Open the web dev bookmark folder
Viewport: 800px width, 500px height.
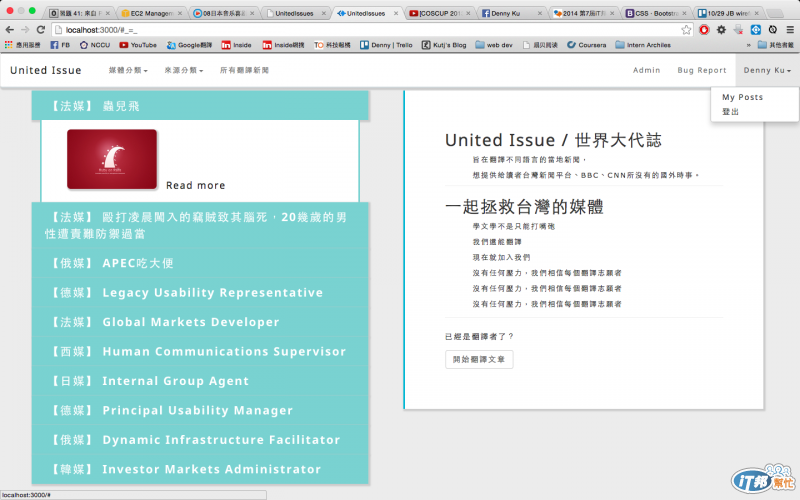pos(494,45)
